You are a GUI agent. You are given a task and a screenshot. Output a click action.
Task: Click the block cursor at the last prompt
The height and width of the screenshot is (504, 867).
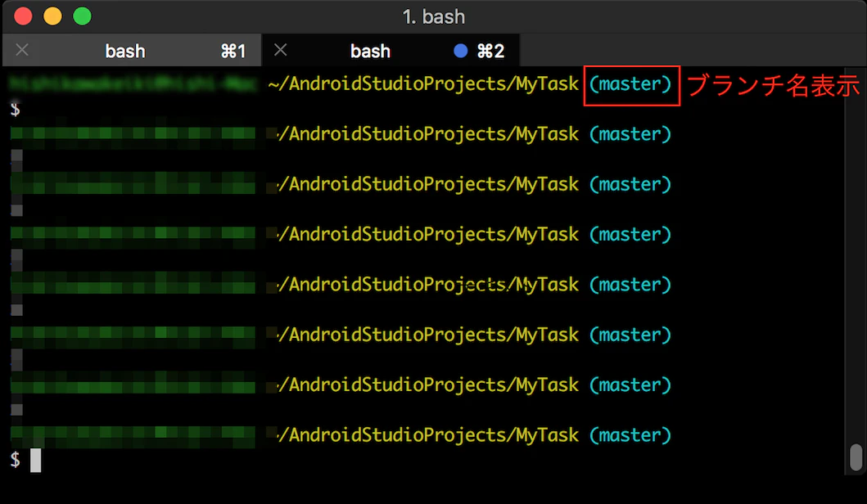point(35,461)
